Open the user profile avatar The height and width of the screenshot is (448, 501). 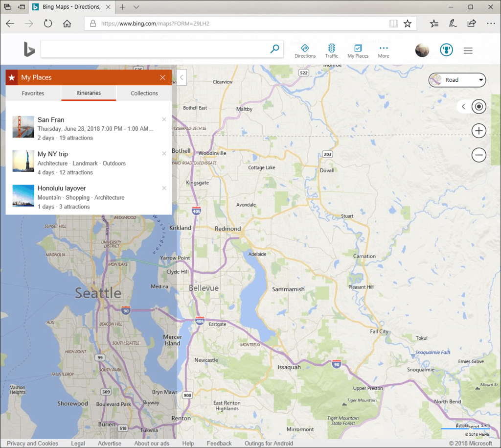pos(422,50)
